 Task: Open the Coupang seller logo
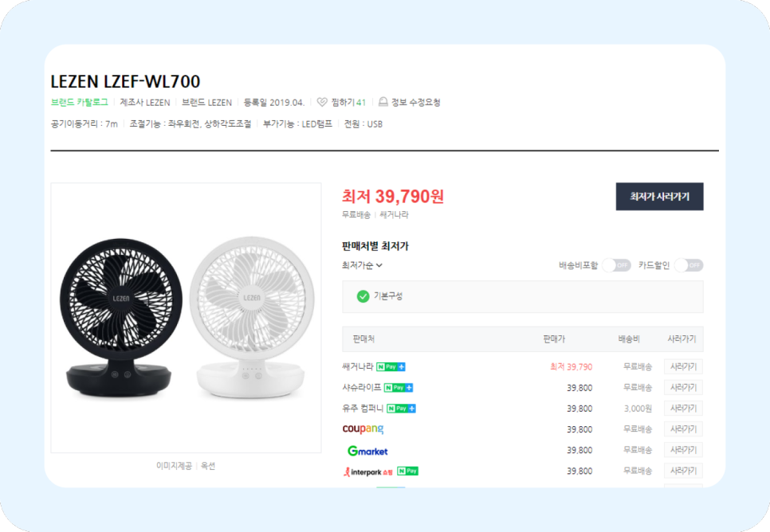tap(363, 429)
